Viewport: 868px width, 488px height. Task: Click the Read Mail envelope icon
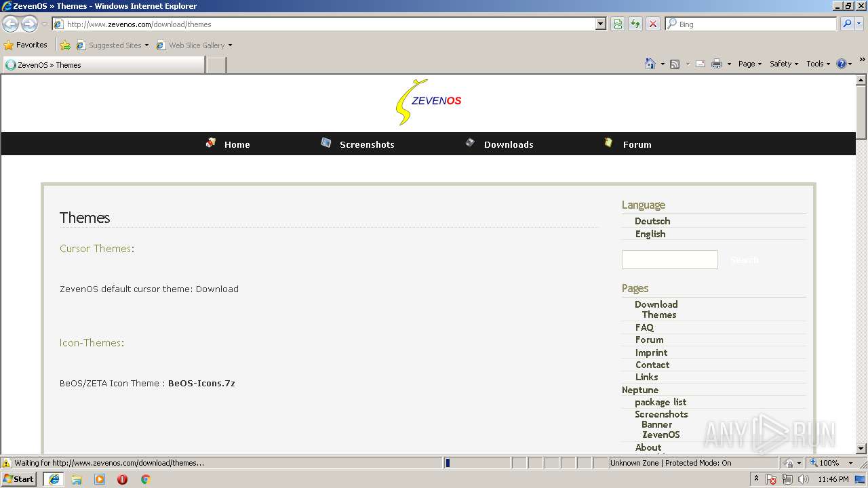pyautogui.click(x=701, y=64)
